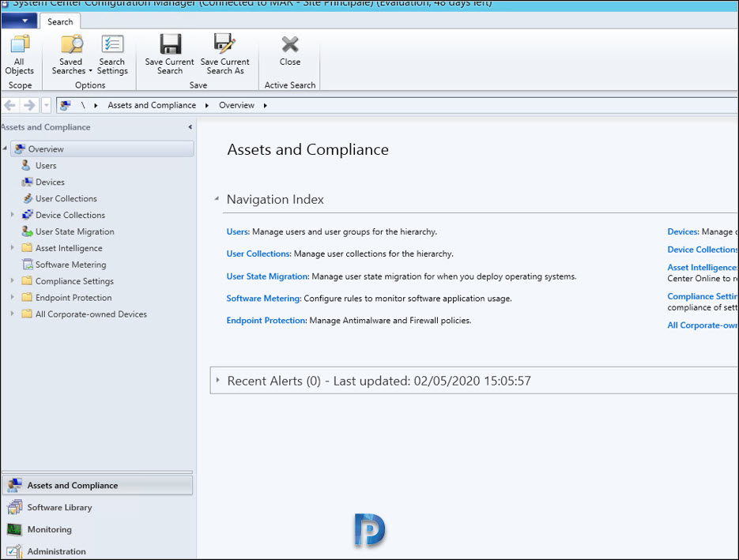
Task: Open the Device Collections link on right
Action: click(702, 250)
